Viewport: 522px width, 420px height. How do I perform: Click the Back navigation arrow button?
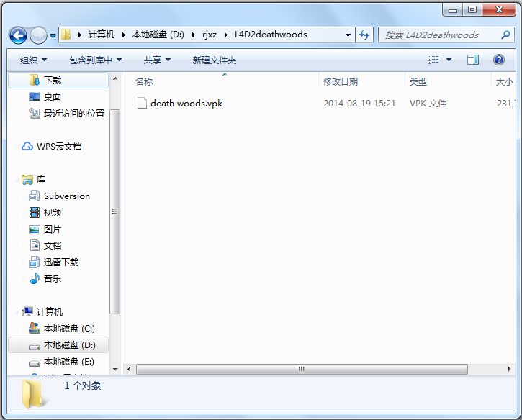[19, 35]
